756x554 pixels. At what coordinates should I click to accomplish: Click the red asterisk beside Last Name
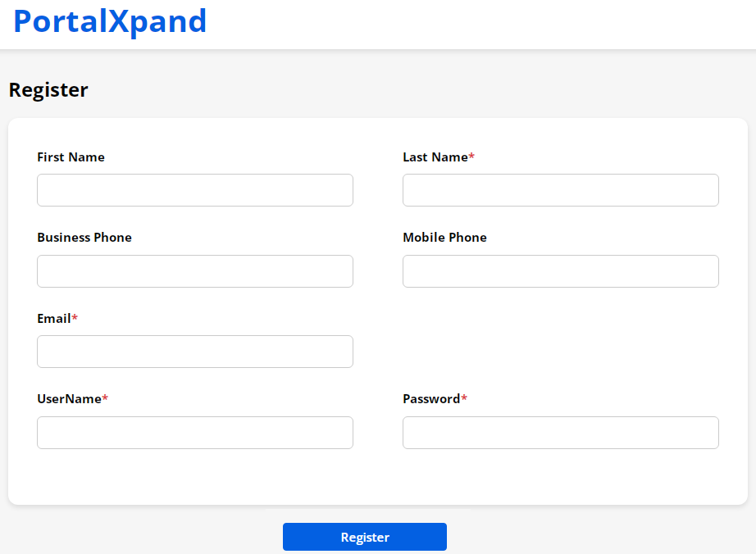[x=471, y=157]
